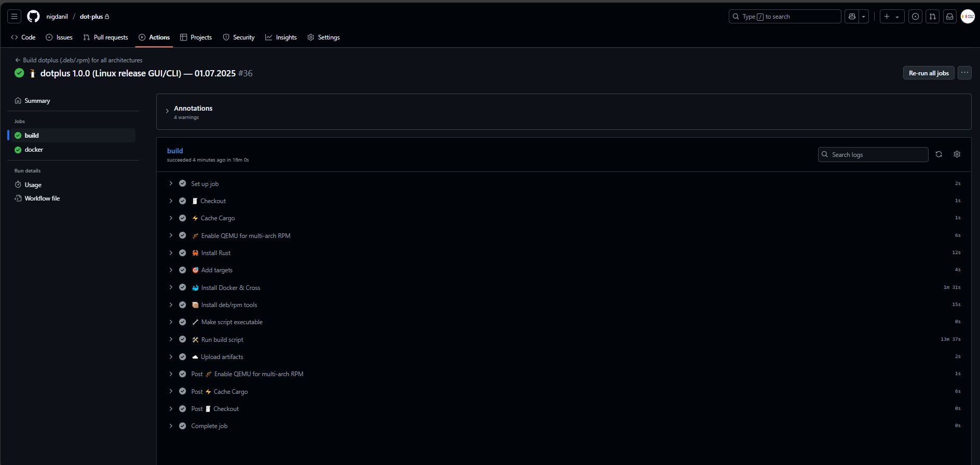Switch to the Insights tab
The width and height of the screenshot is (980, 465).
281,37
